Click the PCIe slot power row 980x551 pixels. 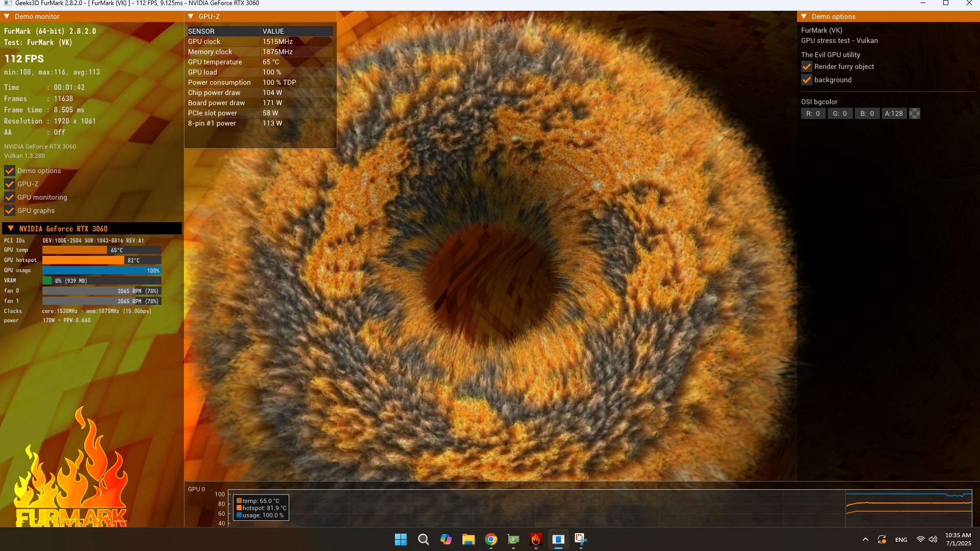coord(260,113)
